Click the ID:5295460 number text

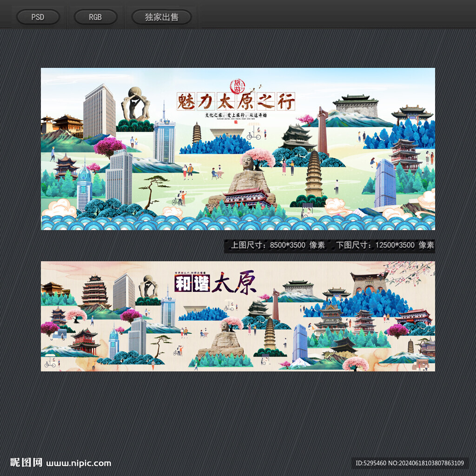pyautogui.click(x=370, y=463)
